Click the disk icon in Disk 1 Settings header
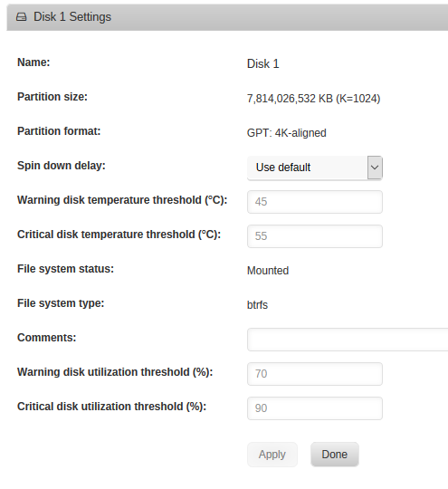The height and width of the screenshot is (489, 448). (x=21, y=17)
